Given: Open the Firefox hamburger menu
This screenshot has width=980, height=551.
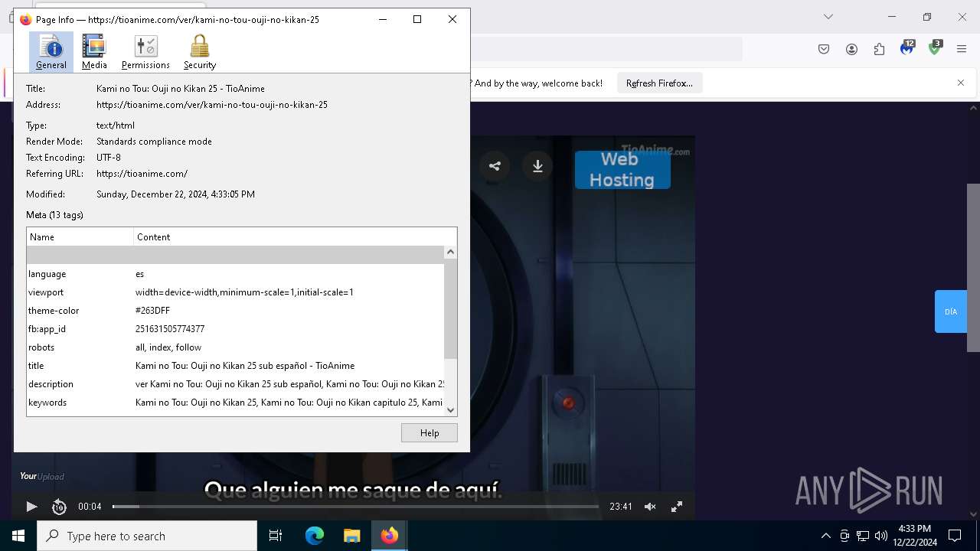Looking at the screenshot, I should pyautogui.click(x=962, y=49).
